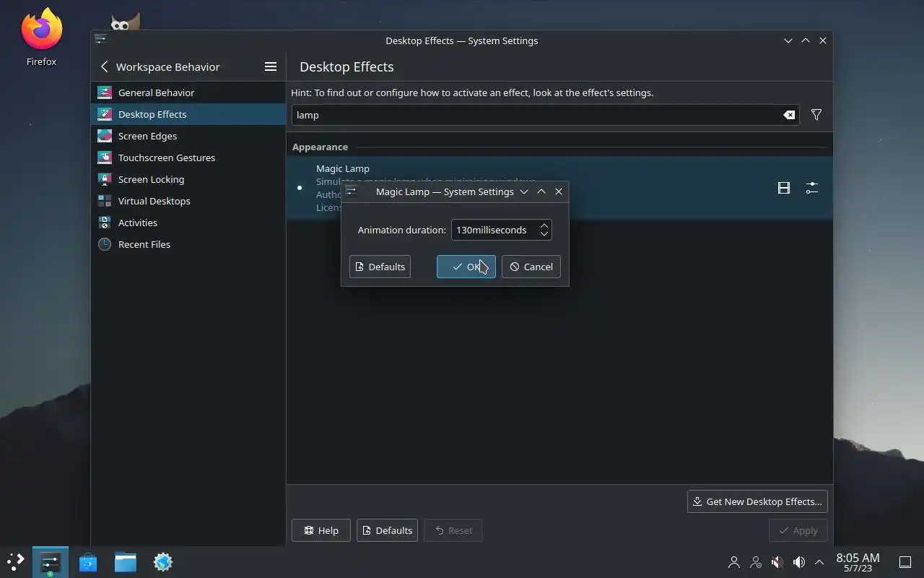Go back from Workspace Behavior
Screen dimensions: 924x578
tap(104, 66)
